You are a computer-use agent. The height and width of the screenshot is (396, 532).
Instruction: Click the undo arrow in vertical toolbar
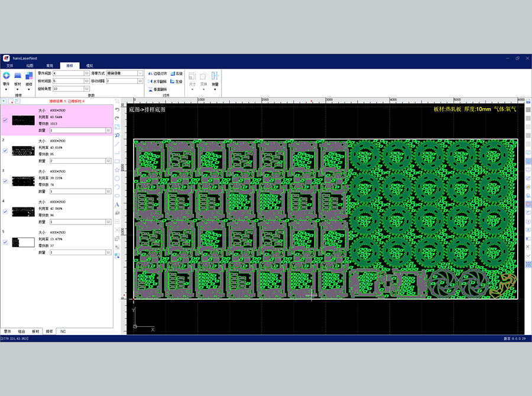(x=117, y=109)
